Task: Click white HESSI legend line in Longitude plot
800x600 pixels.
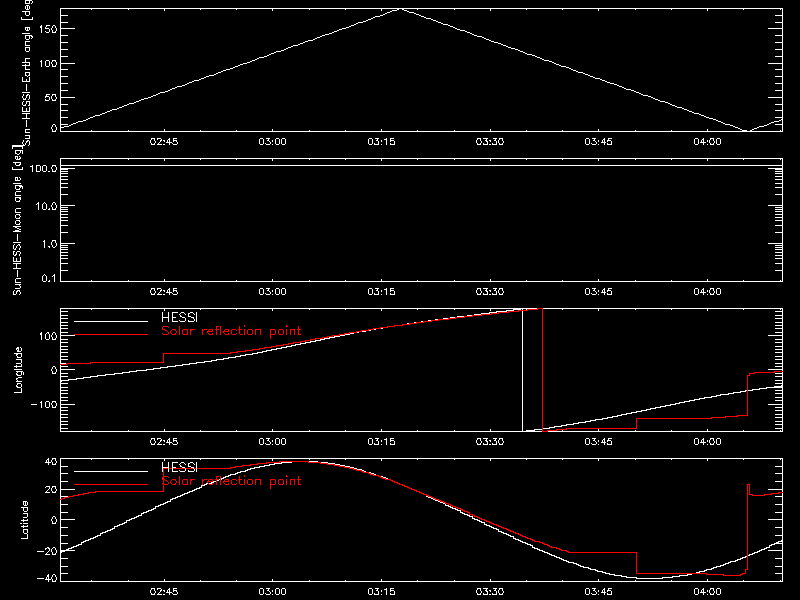Action: click(x=111, y=321)
